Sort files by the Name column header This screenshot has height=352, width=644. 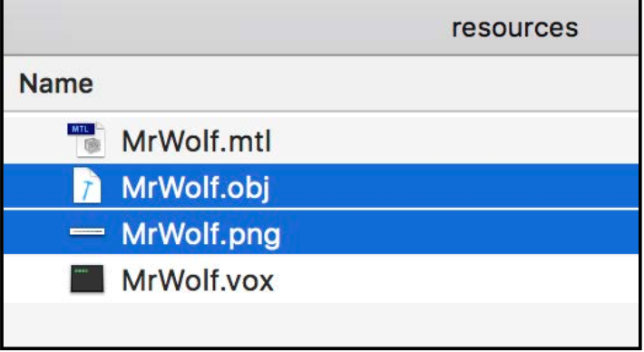[x=56, y=83]
